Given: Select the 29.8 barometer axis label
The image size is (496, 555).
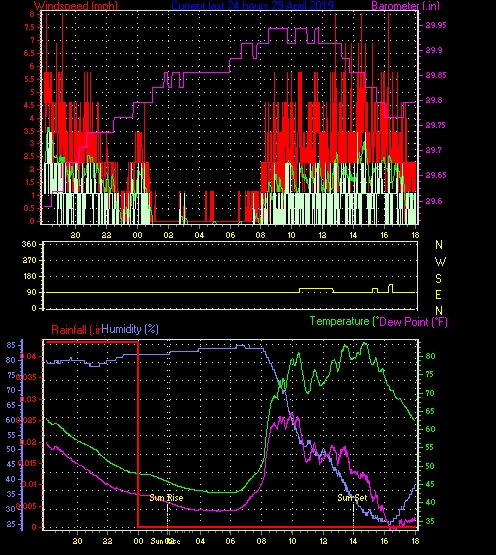Looking at the screenshot, I should 434,100.
